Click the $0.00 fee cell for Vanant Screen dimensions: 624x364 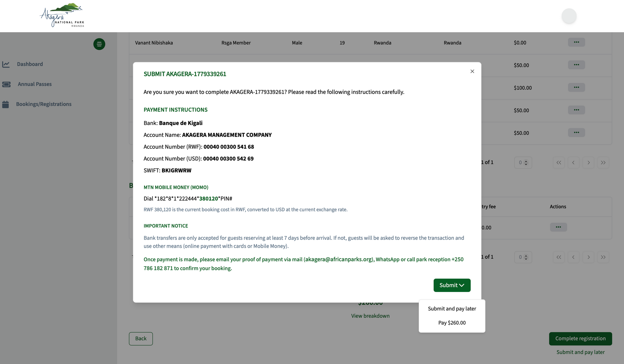coord(520,43)
